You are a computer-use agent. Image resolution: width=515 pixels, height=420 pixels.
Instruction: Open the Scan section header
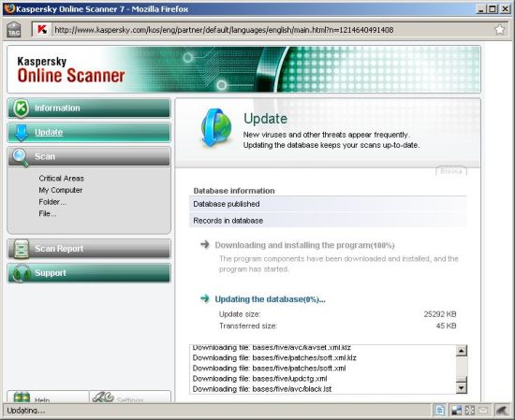click(89, 156)
